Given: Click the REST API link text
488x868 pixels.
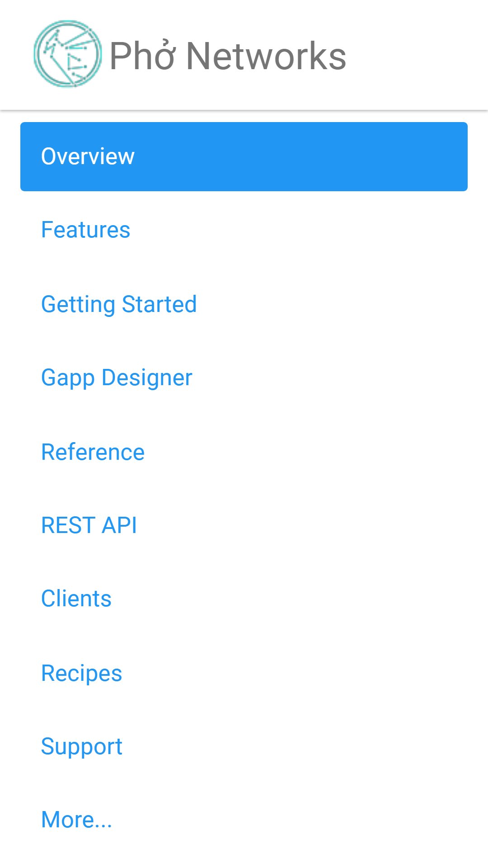Looking at the screenshot, I should point(89,525).
